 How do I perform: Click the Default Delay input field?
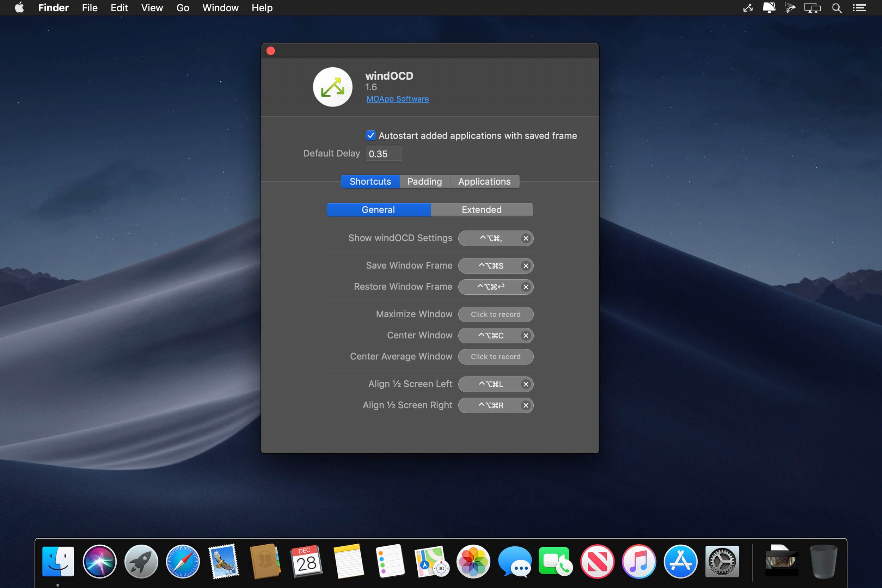[384, 154]
